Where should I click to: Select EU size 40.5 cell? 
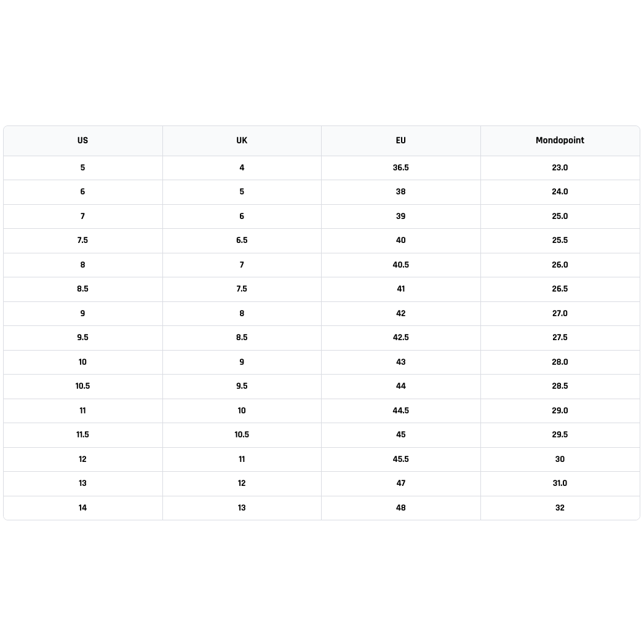coord(400,264)
